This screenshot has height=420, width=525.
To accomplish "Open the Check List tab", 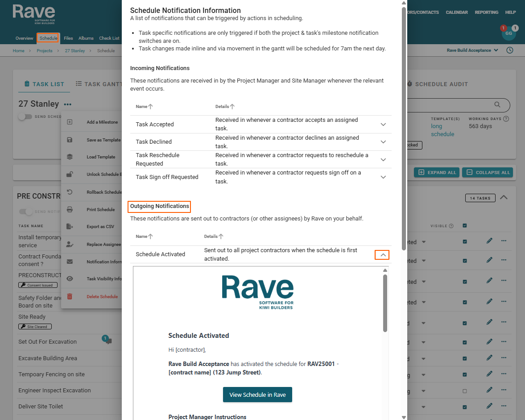I will coord(109,38).
